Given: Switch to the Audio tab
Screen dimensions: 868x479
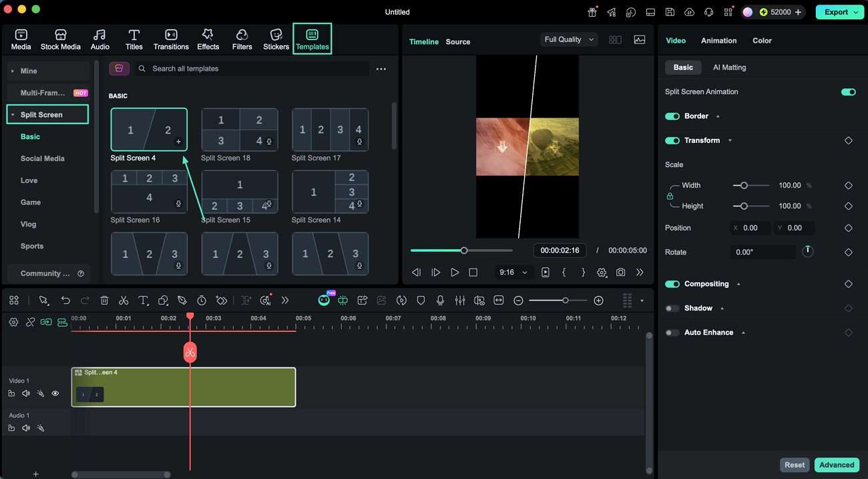Looking at the screenshot, I should (99, 39).
